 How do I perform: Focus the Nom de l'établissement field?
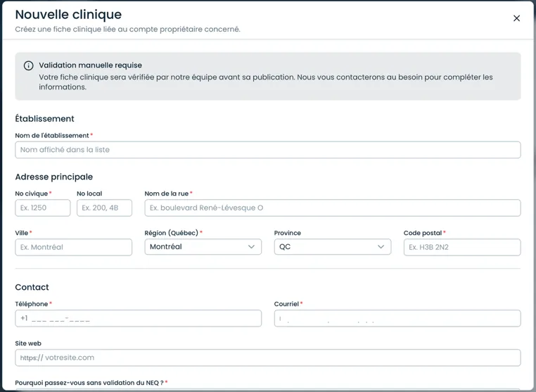coord(268,150)
